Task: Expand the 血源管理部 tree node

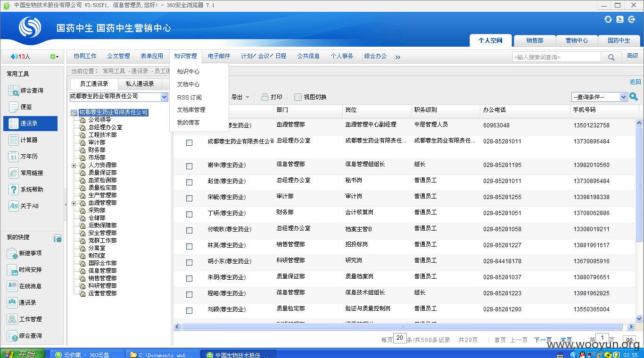Action: (x=74, y=203)
